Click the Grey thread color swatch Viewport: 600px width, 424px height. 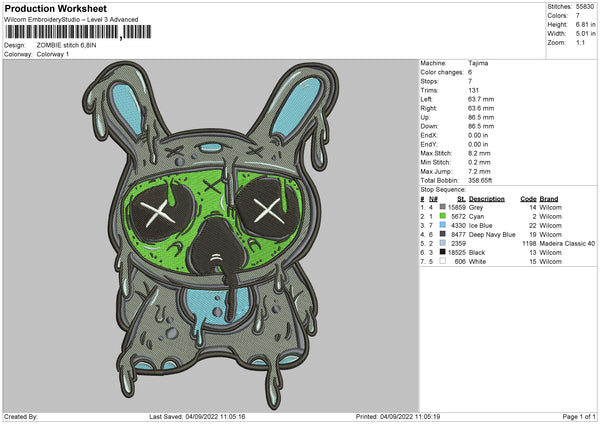click(x=443, y=207)
